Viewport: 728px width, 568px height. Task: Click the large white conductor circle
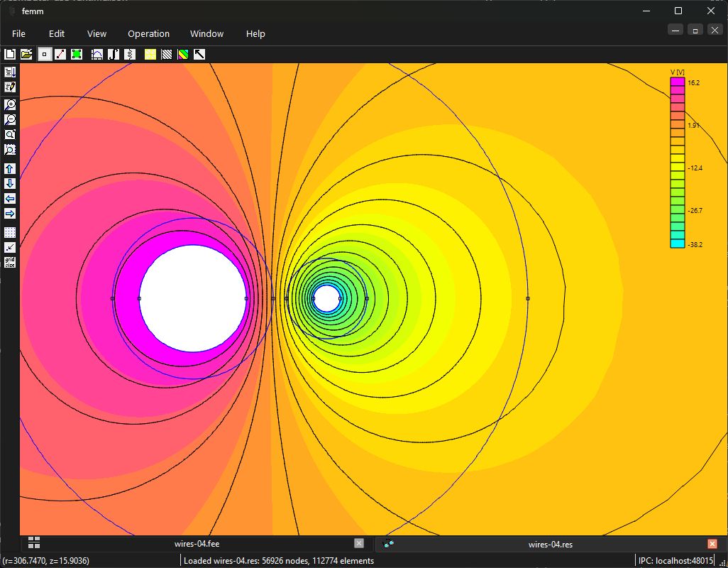click(193, 298)
